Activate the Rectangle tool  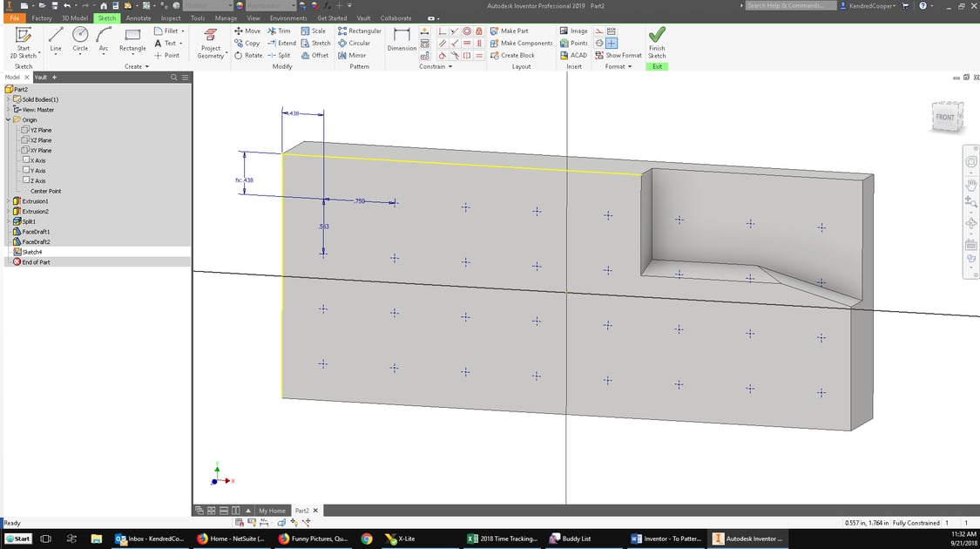pyautogui.click(x=132, y=38)
